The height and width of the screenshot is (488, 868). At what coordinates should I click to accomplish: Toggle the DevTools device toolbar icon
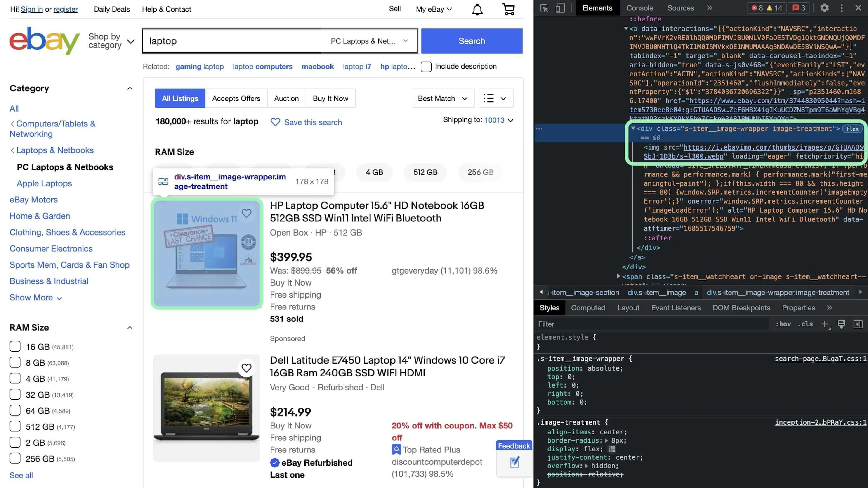coord(560,8)
